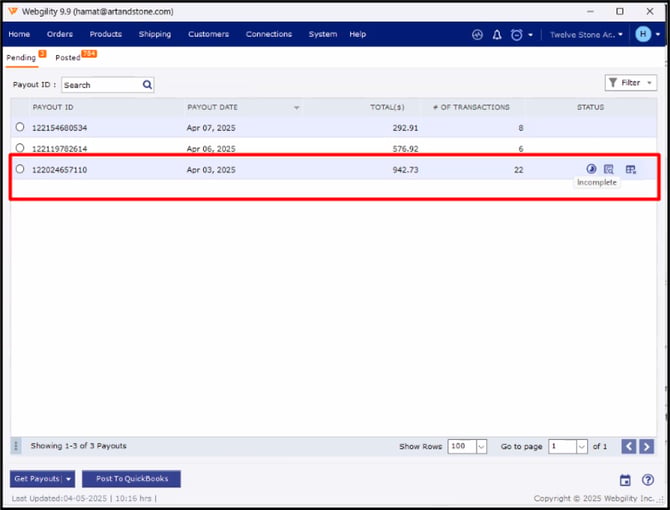Click the STATUS column header
Viewport: 670px width, 510px height.
[591, 107]
